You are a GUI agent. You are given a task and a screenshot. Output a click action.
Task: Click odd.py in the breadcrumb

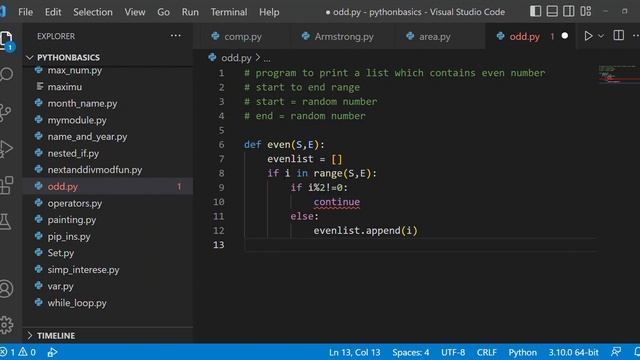coord(236,58)
